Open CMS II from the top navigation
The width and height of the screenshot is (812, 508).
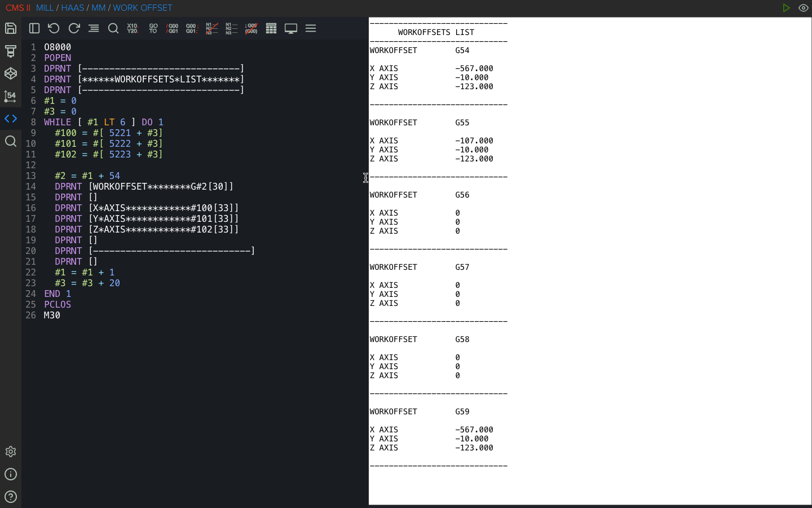17,8
